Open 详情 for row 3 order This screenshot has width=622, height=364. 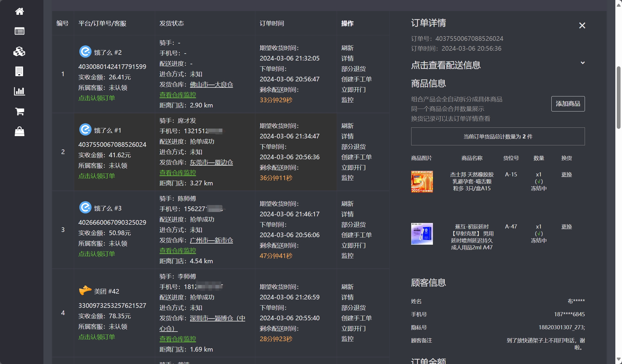(x=347, y=214)
